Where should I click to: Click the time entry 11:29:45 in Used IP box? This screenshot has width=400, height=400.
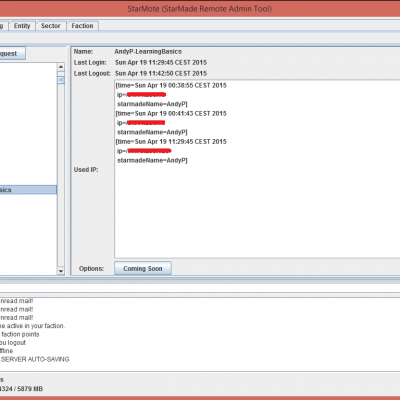[x=171, y=142]
